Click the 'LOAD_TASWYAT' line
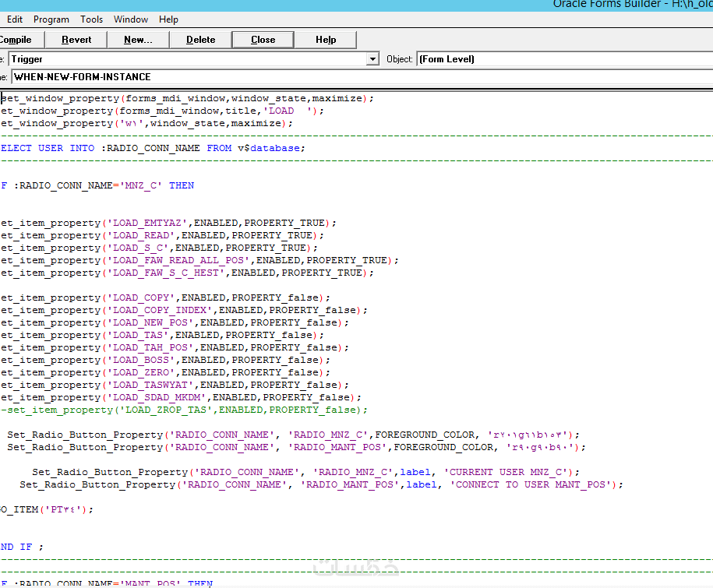Image resolution: width=713 pixels, height=588 pixels. (175, 385)
